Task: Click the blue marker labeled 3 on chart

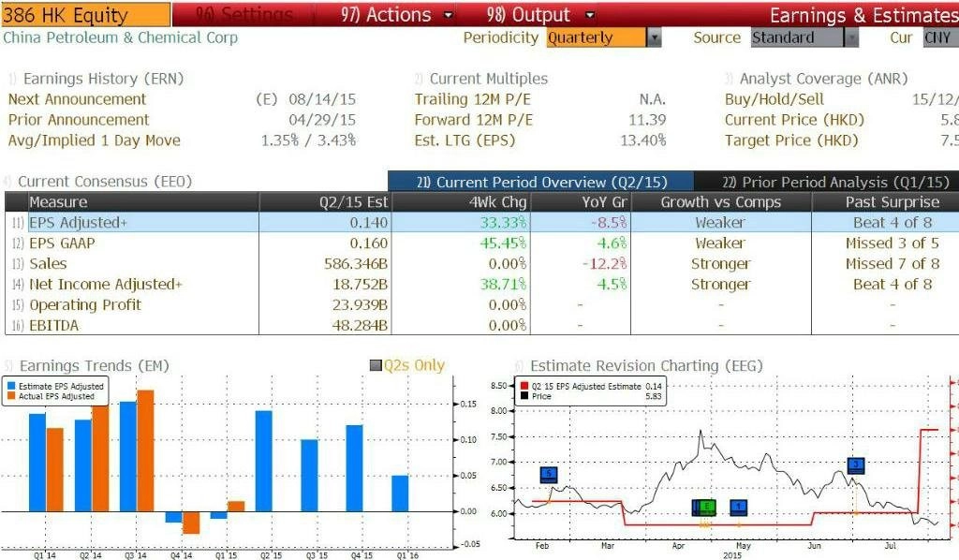Action: pos(856,465)
